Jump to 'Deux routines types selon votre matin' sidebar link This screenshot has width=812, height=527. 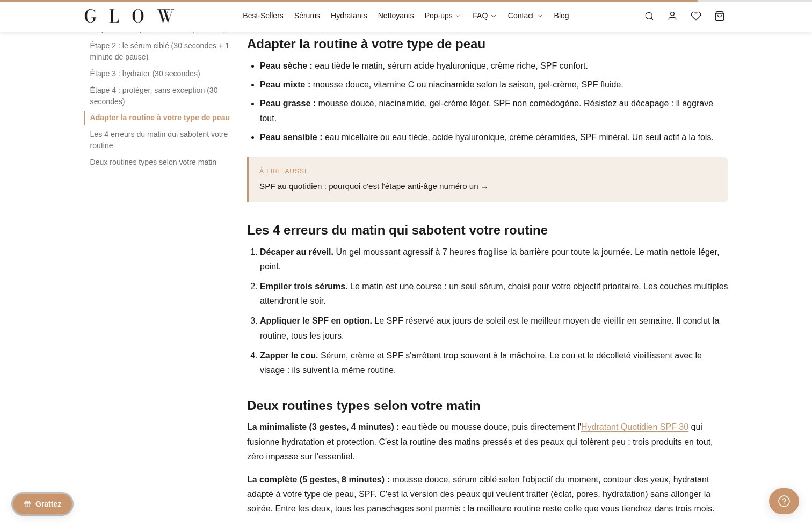coord(153,162)
